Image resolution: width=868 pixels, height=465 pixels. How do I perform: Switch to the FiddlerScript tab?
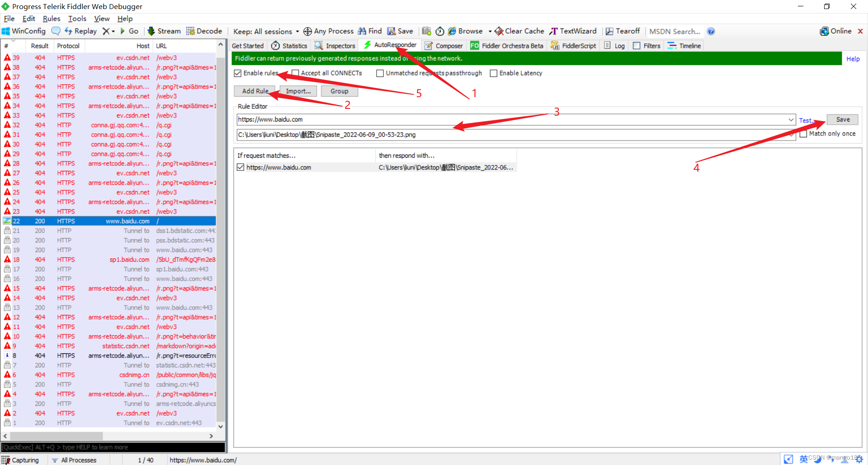(x=574, y=46)
